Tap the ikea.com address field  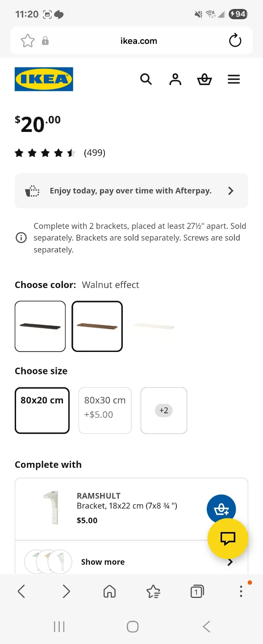pyautogui.click(x=139, y=41)
